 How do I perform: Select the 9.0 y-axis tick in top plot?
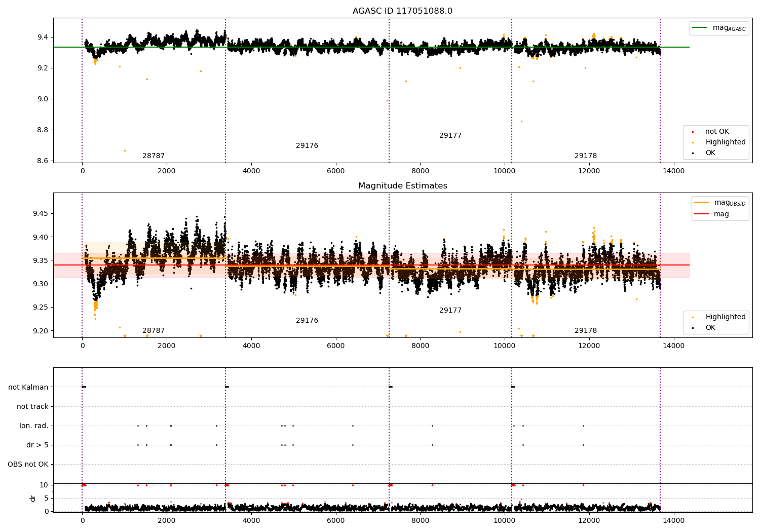point(43,99)
